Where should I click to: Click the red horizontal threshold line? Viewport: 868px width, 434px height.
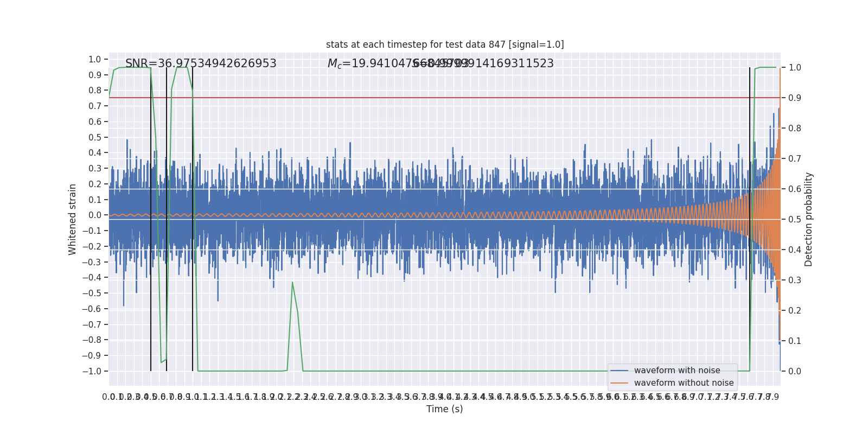[x=434, y=98]
